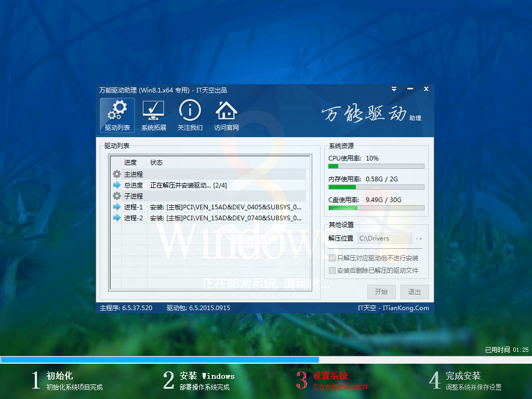Image resolution: width=532 pixels, height=399 pixels.
Task: Click the CPU使用率 10% value
Action: pyautogui.click(x=372, y=158)
